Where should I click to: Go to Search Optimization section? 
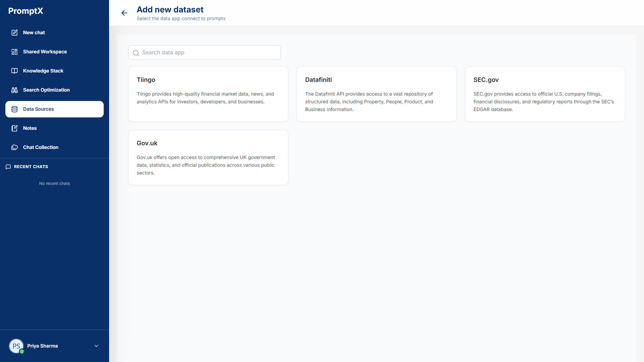[x=46, y=90]
